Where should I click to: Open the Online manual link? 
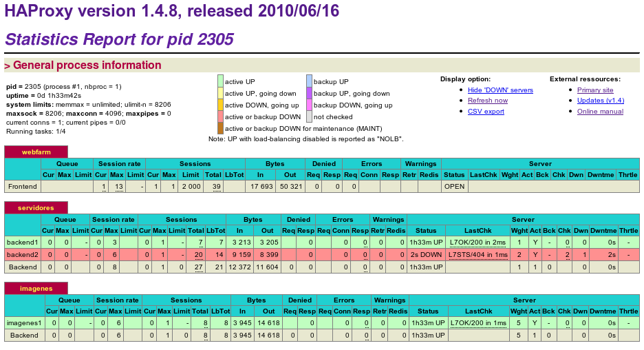click(x=600, y=112)
